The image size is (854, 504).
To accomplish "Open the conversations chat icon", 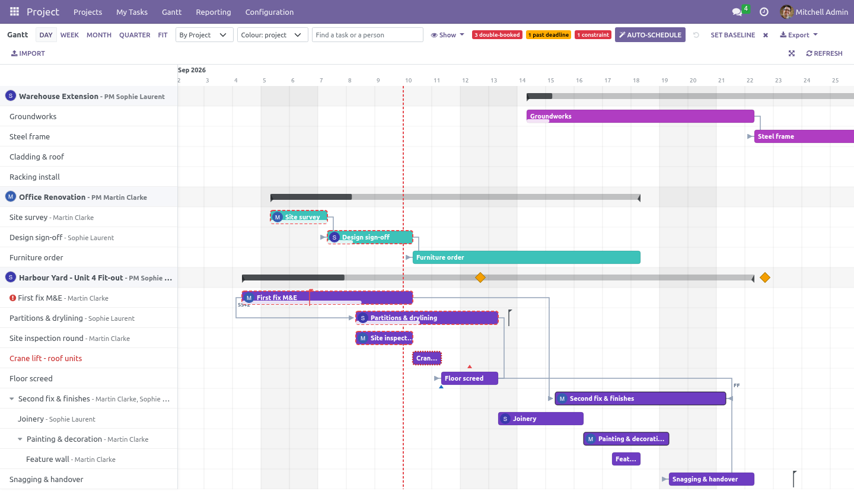I will tap(737, 12).
